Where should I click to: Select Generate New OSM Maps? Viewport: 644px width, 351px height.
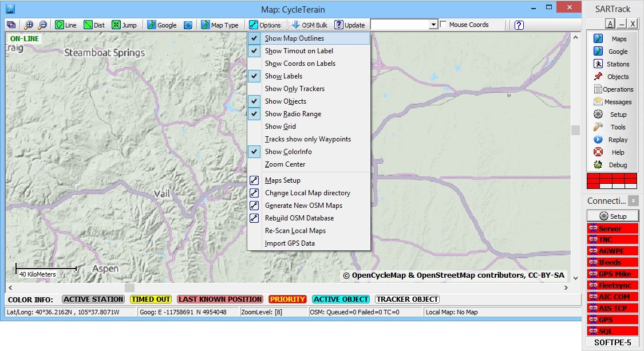click(309, 206)
